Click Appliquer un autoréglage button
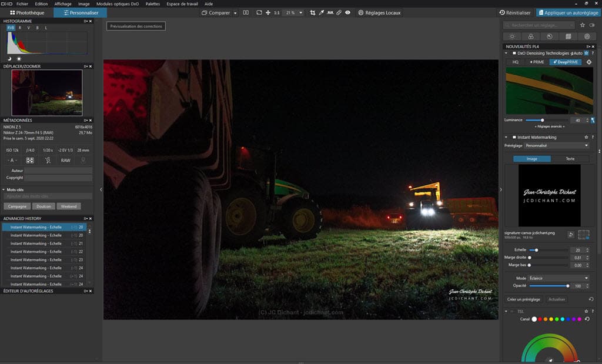Screen dimensions: 602x364 click(568, 13)
